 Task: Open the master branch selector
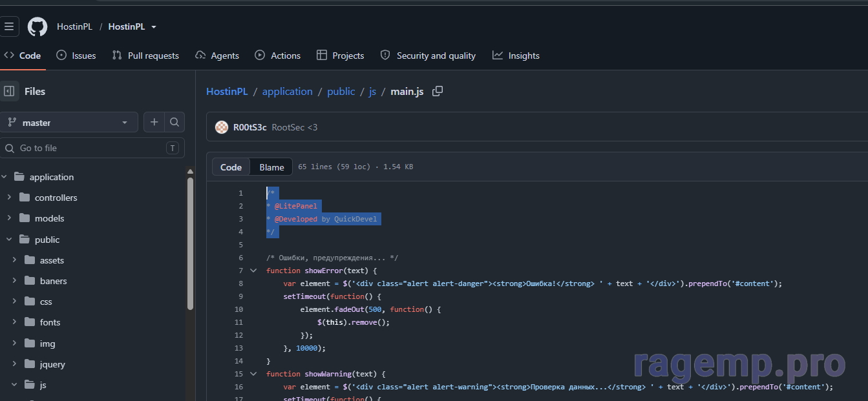pyautogui.click(x=69, y=122)
